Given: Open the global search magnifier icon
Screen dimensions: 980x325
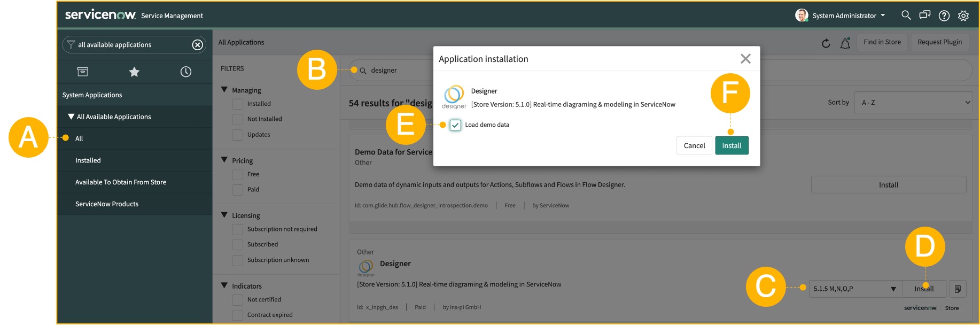Looking at the screenshot, I should (x=906, y=16).
